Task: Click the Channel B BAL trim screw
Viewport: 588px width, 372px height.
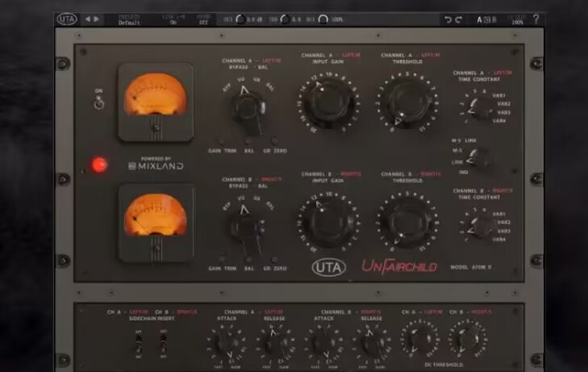Action: click(x=248, y=260)
